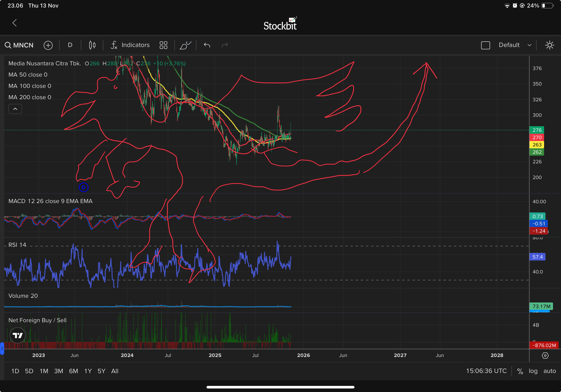
Task: Click the All range button
Action: tap(115, 371)
